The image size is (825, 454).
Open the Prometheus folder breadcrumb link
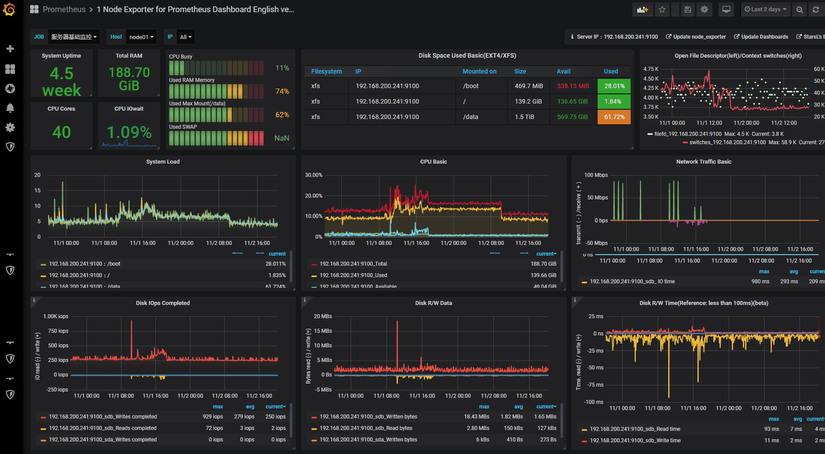64,9
